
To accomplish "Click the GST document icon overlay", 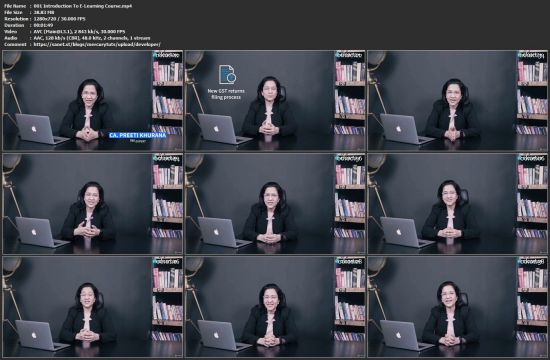I will click(x=227, y=74).
